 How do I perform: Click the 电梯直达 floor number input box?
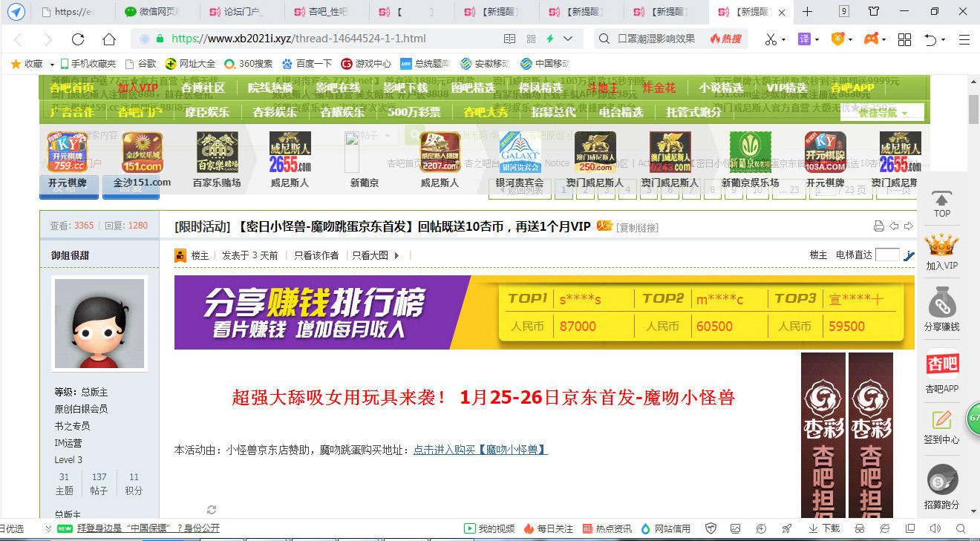click(x=887, y=255)
